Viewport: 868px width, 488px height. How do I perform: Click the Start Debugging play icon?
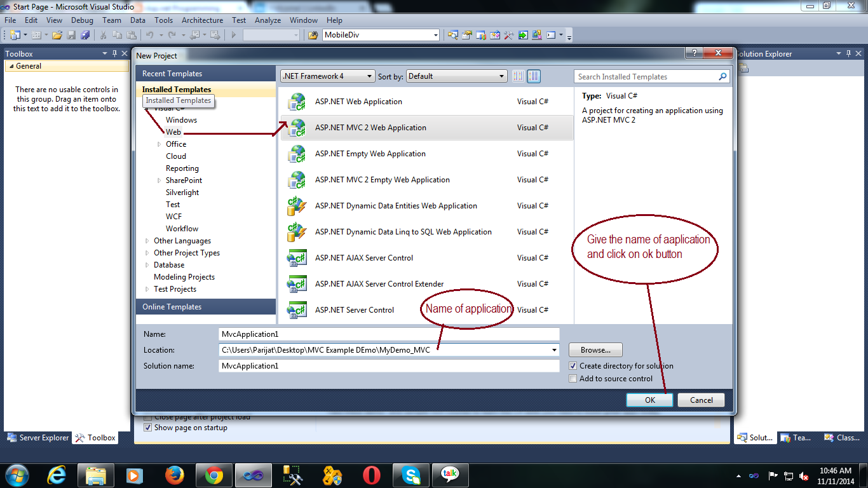[x=234, y=35]
